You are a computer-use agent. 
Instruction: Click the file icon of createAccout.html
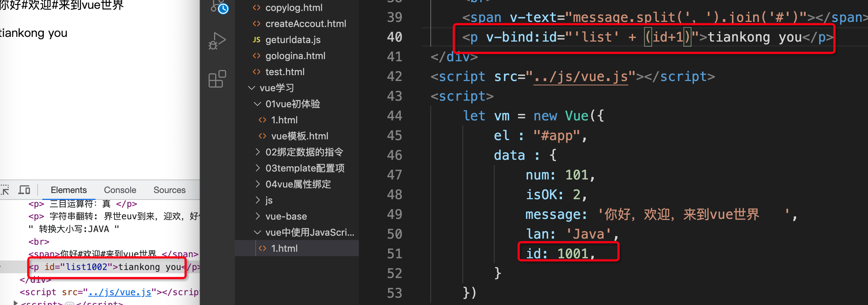pos(257,24)
